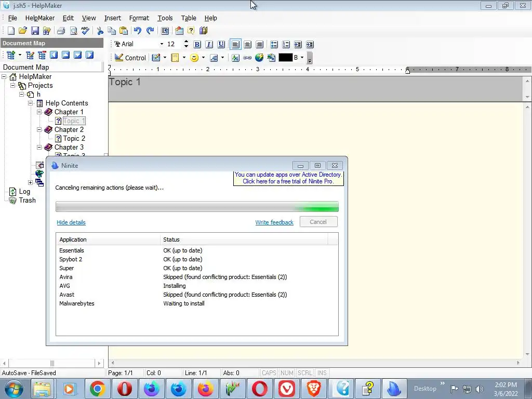Undo last action with the undo arrow

pos(137,31)
